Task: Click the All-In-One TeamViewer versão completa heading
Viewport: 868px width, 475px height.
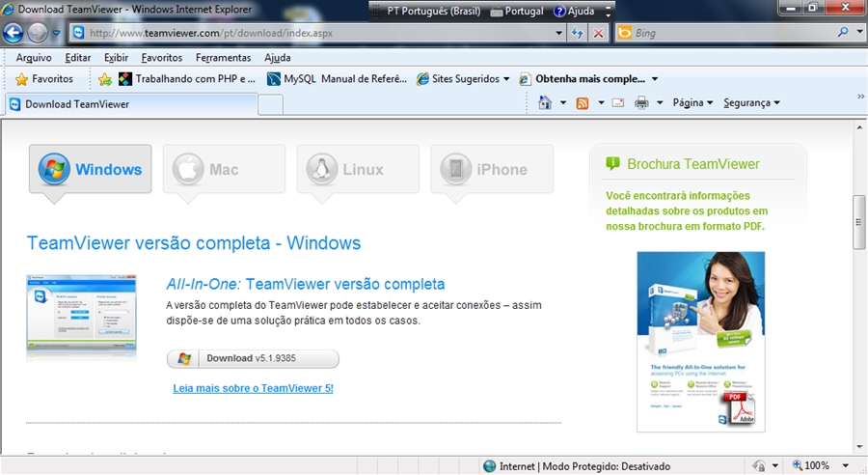Action: click(306, 284)
